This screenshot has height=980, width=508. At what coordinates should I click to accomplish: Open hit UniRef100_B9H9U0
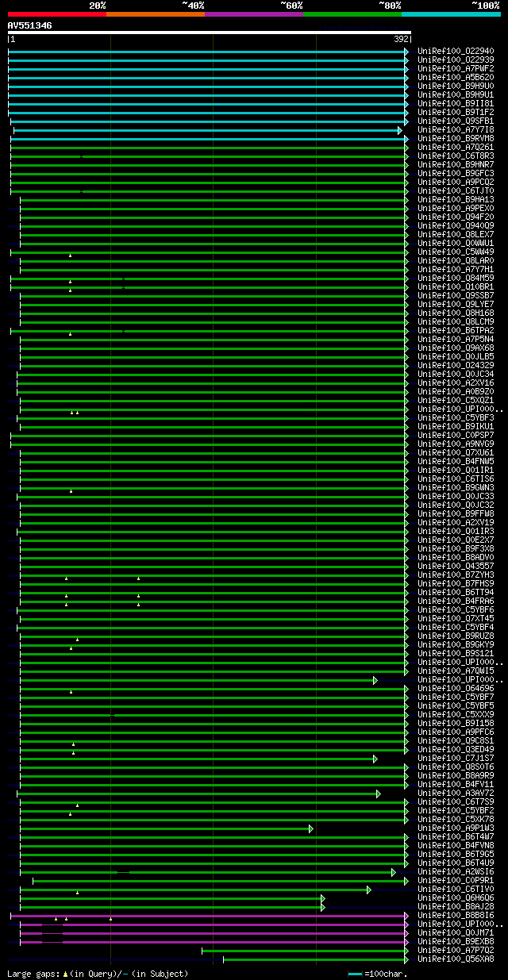(456, 86)
